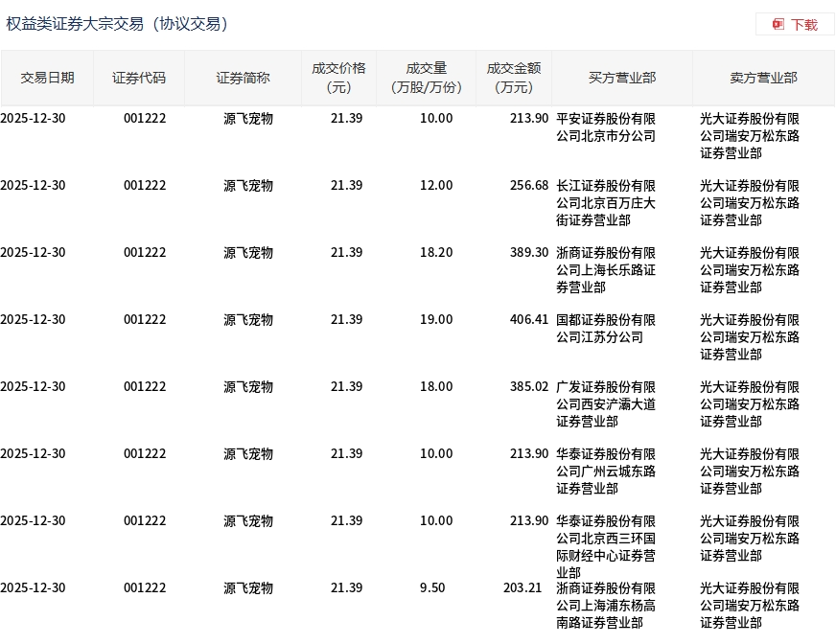
Task: Click the 18.00 volume cell
Action: click(436, 387)
